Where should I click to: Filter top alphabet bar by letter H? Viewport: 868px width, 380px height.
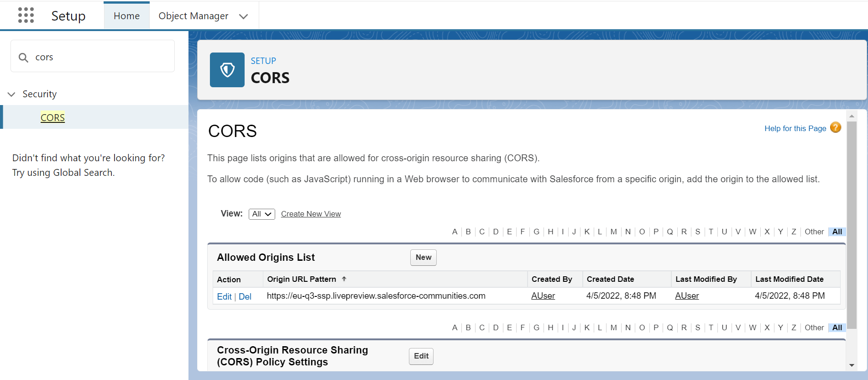[x=550, y=232]
